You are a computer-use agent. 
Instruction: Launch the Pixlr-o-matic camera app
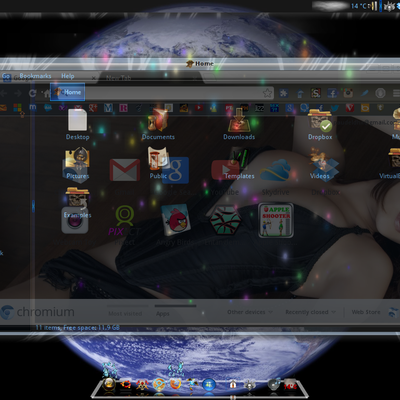pos(75,220)
